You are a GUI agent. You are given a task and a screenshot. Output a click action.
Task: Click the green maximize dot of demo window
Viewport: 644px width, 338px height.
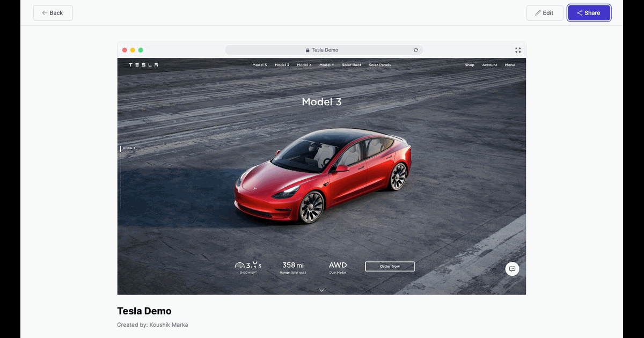141,50
